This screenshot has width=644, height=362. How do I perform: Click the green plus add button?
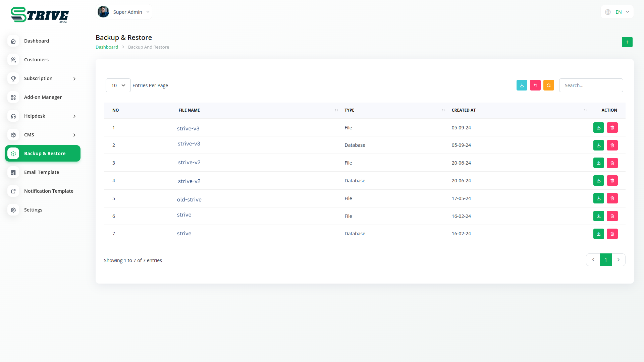pos(627,42)
